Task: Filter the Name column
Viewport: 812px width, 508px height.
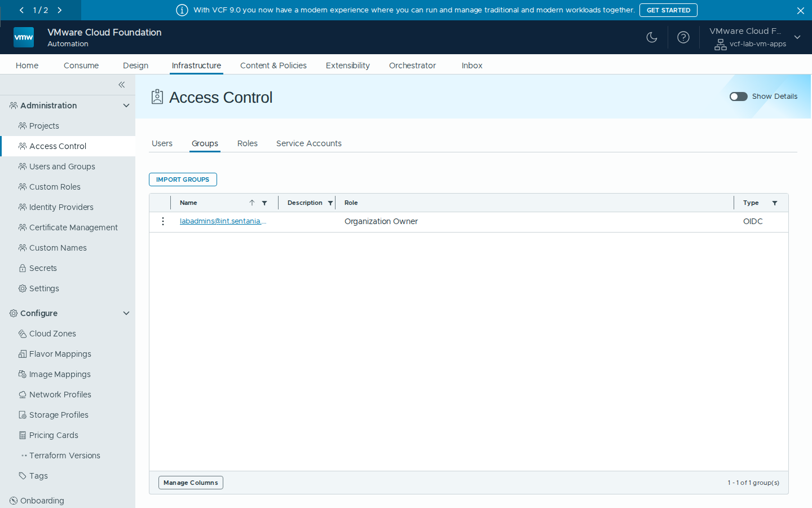Action: (x=264, y=203)
